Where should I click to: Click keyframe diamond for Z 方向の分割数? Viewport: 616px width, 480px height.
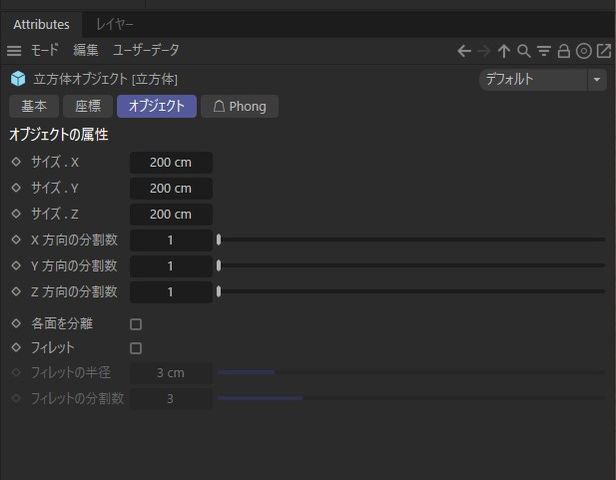pyautogui.click(x=16, y=291)
